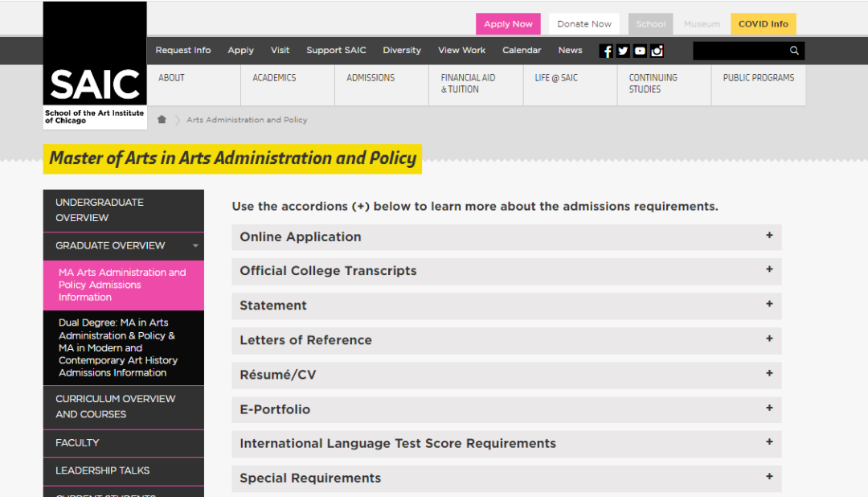
Task: Open the COVID Info button
Action: [x=764, y=24]
